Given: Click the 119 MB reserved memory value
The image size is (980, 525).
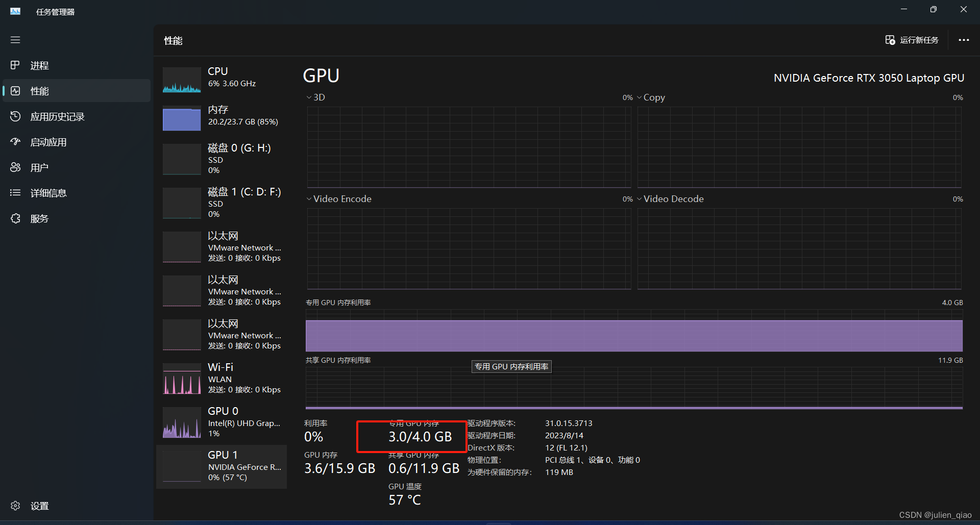Looking at the screenshot, I should tap(559, 472).
